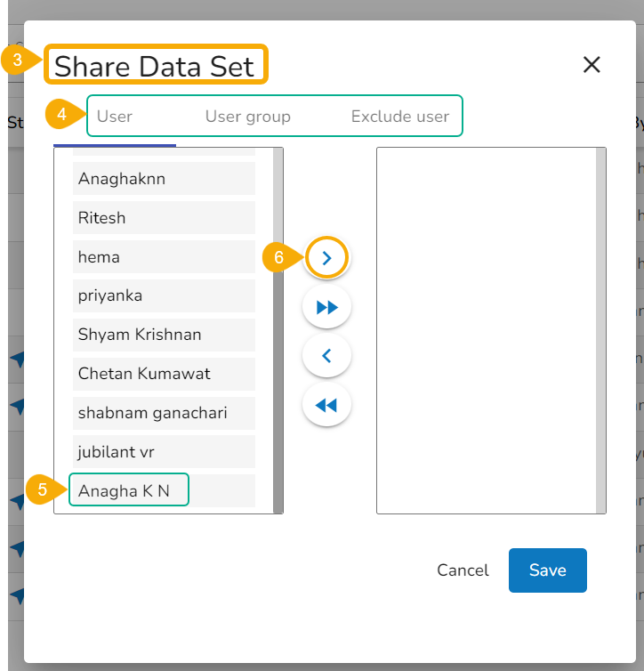This screenshot has width=644, height=671.
Task: Select user Anaghaknn from the list
Action: (x=164, y=179)
